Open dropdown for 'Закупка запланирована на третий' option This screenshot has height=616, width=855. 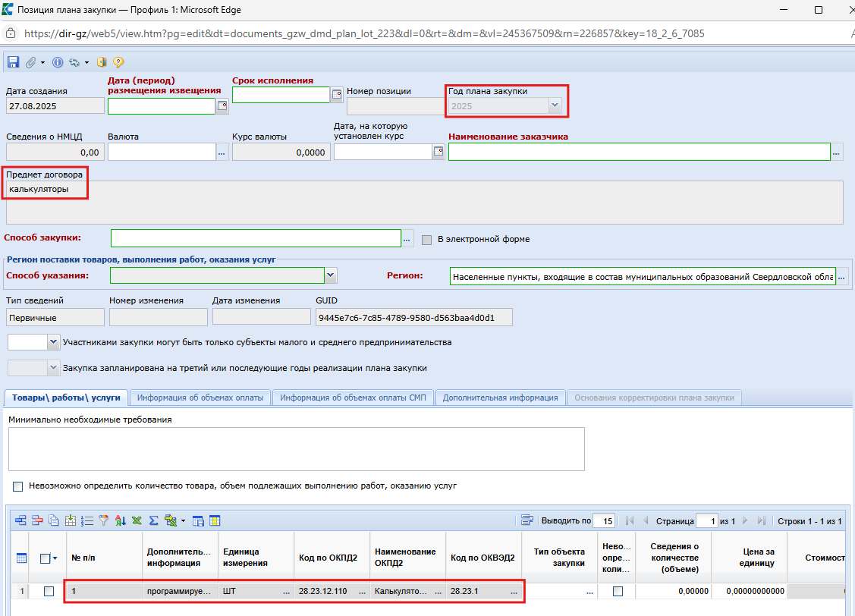pos(53,368)
